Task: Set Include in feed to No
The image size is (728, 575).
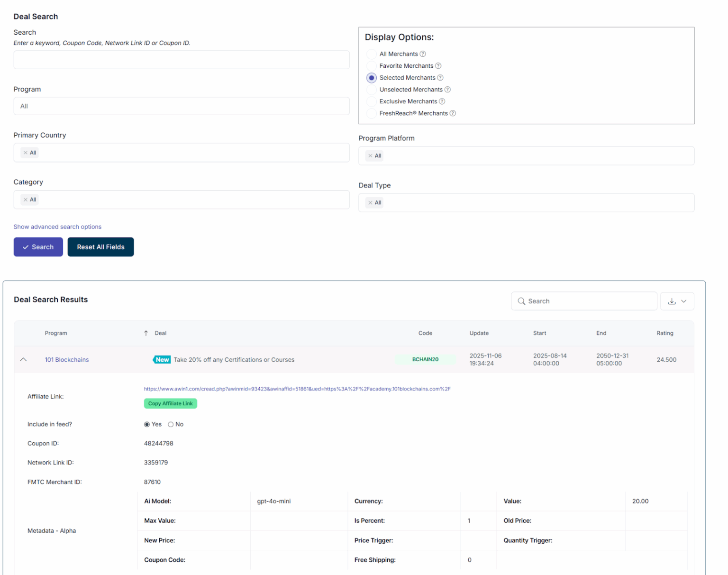Action: coord(171,425)
